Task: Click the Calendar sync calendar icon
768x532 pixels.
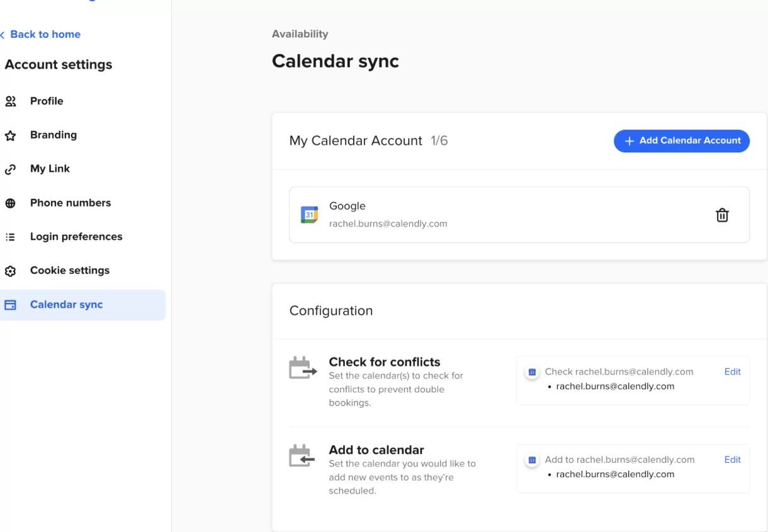Action: point(10,305)
